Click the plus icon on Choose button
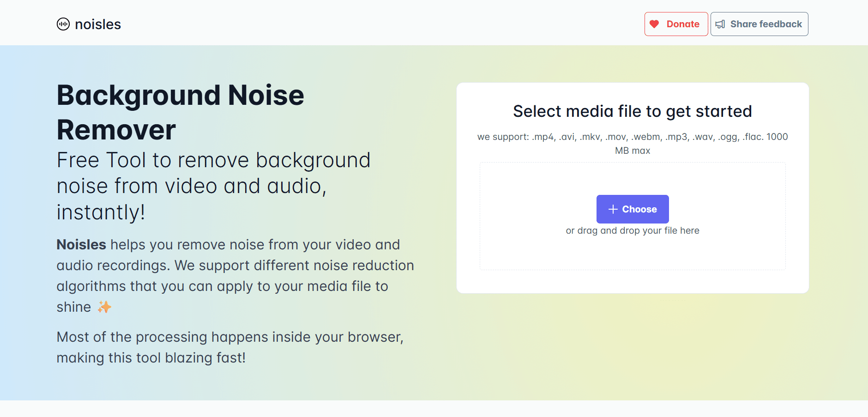868x417 pixels. [x=613, y=209]
